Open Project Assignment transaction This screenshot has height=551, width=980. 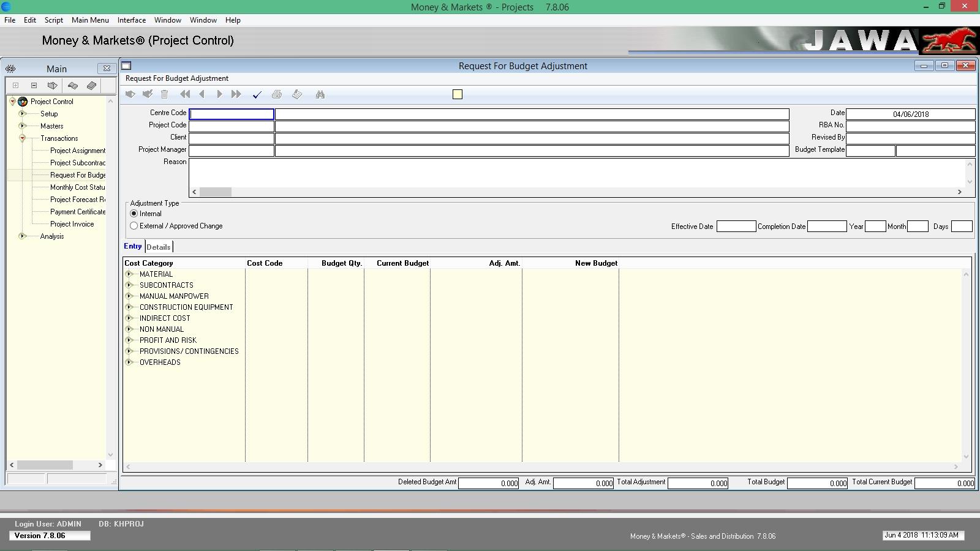[78, 151]
